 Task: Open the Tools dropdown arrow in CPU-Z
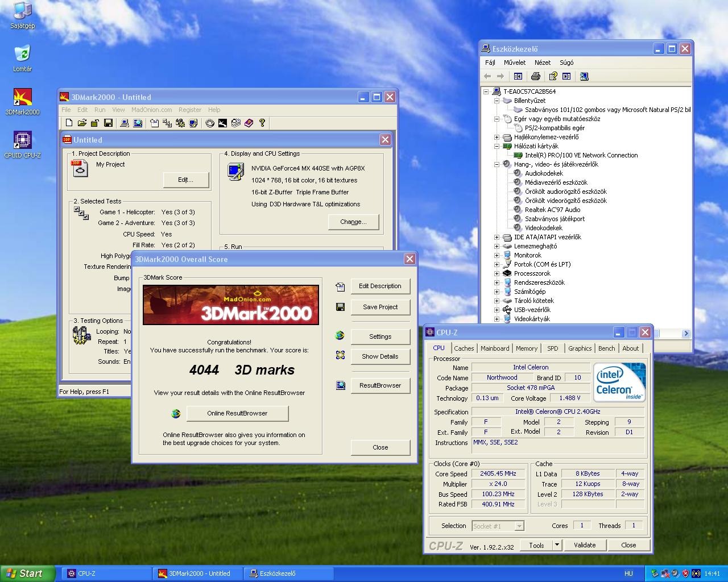557,545
